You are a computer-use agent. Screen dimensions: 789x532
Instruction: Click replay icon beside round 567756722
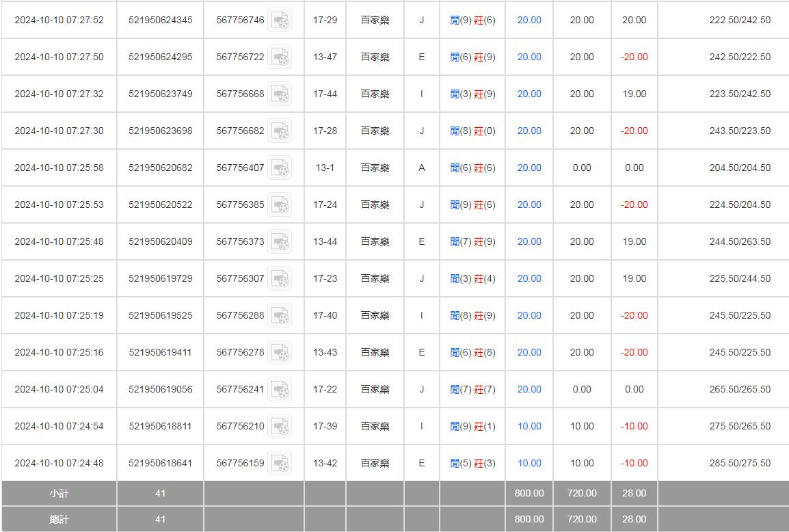pos(279,57)
